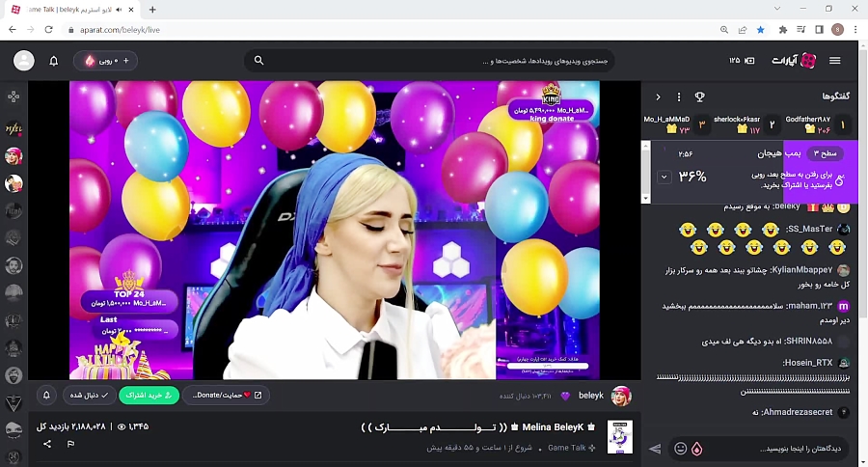Open the chat options three-dot menu
This screenshot has height=467, width=868.
coord(679,96)
